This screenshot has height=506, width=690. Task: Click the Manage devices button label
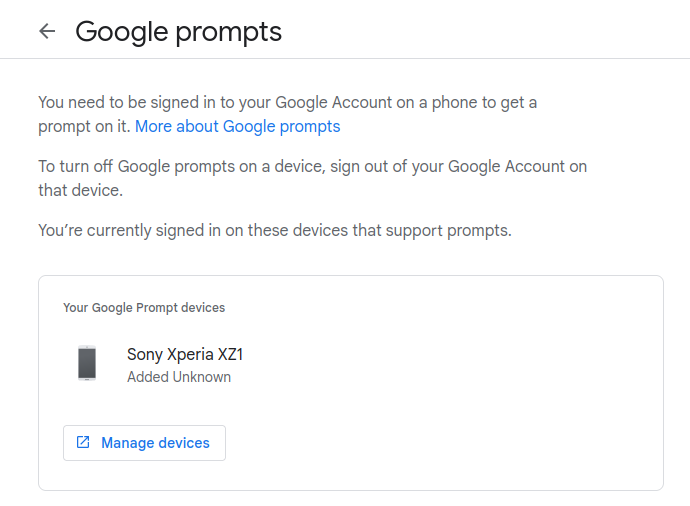(155, 443)
